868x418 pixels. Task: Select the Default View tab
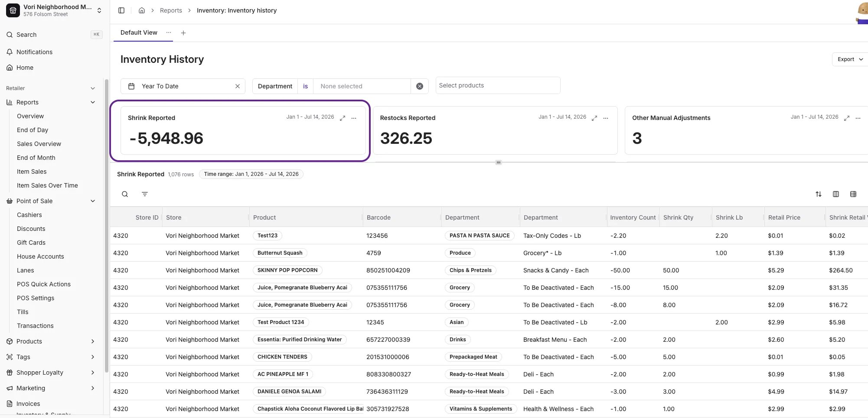[x=139, y=32]
